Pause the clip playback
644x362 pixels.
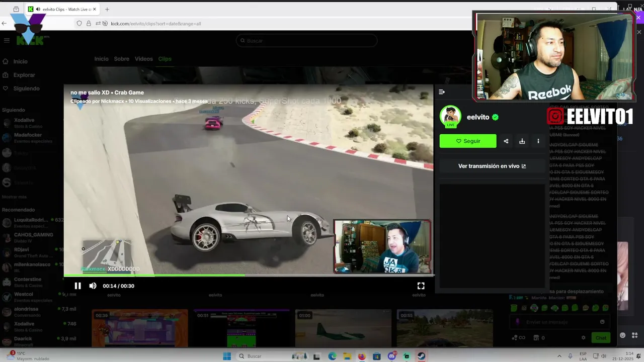tap(77, 286)
